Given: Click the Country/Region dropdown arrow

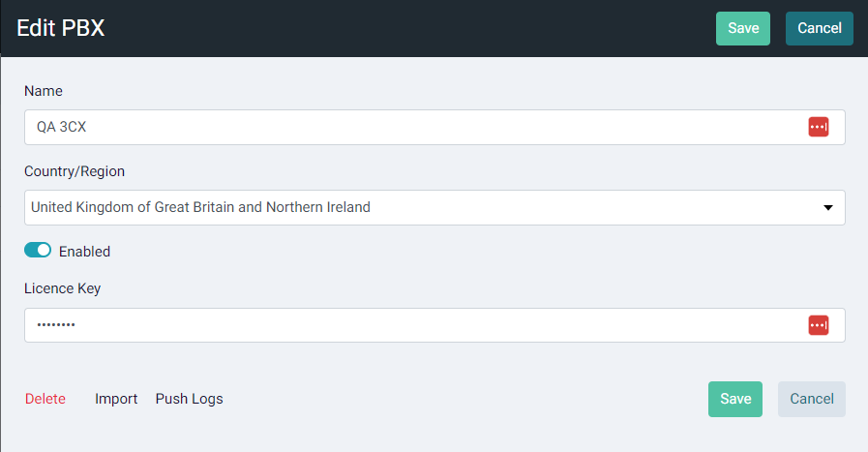Looking at the screenshot, I should [x=828, y=207].
